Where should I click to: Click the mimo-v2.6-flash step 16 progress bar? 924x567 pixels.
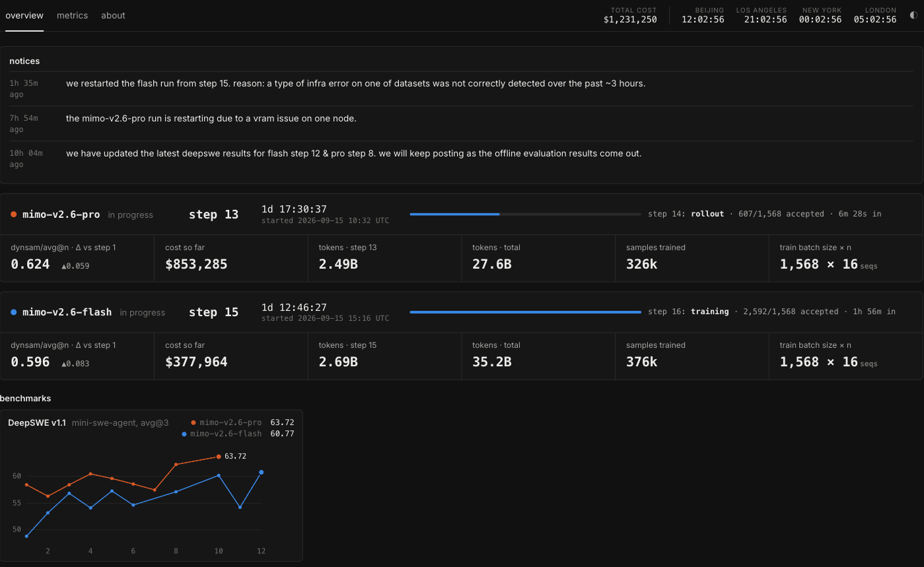point(525,312)
